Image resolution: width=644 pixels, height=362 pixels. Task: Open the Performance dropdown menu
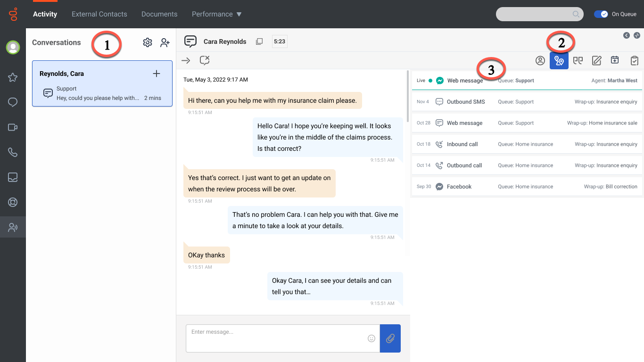click(216, 14)
